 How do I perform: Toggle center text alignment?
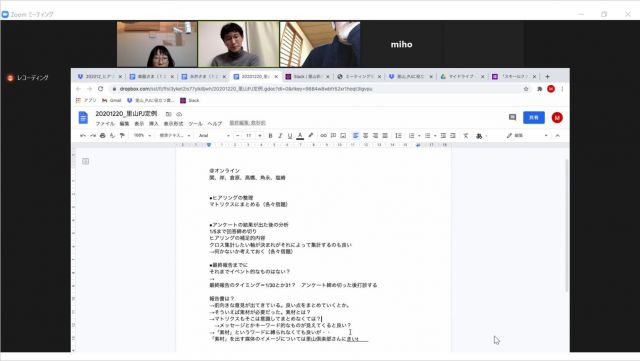tap(365, 136)
